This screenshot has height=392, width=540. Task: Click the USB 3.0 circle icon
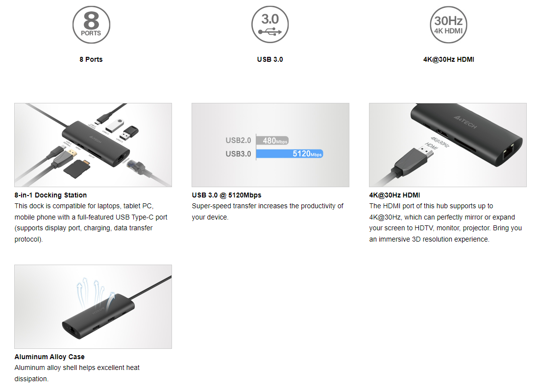(x=270, y=25)
